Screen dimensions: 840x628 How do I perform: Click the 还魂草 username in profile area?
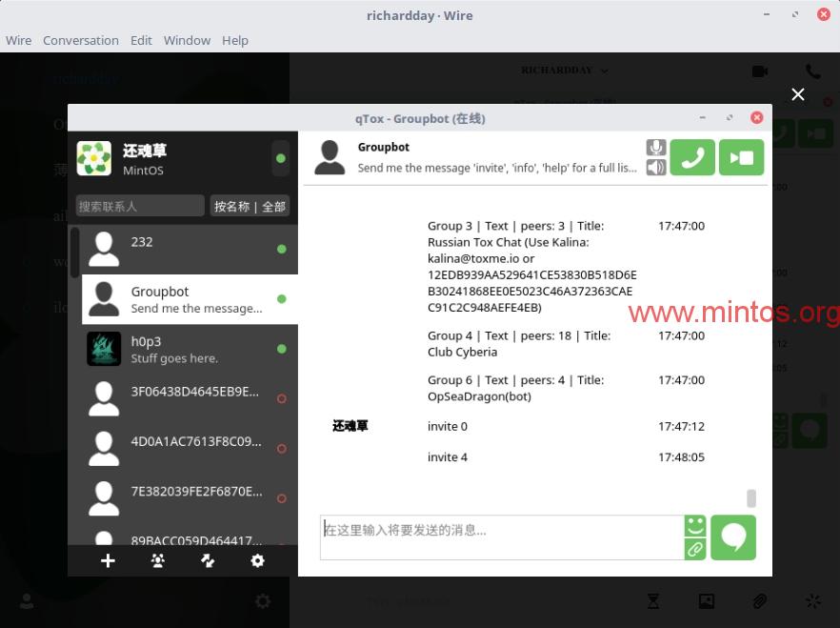[x=145, y=151]
